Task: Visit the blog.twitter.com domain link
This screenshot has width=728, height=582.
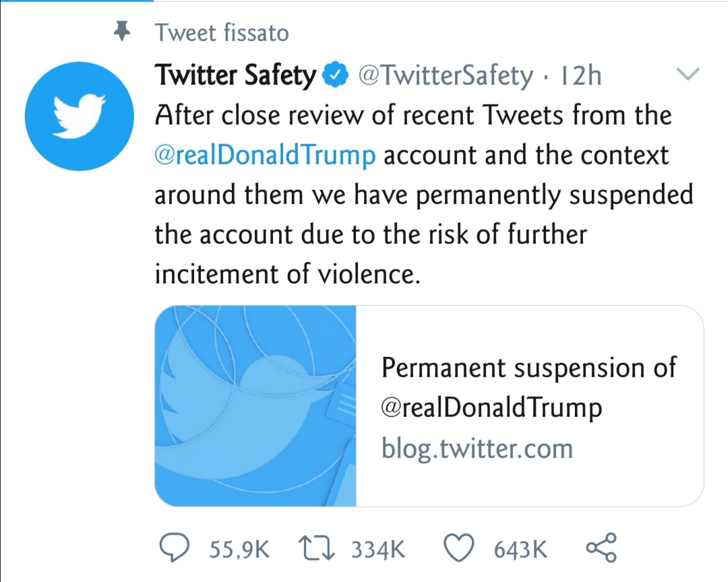Action: [477, 449]
